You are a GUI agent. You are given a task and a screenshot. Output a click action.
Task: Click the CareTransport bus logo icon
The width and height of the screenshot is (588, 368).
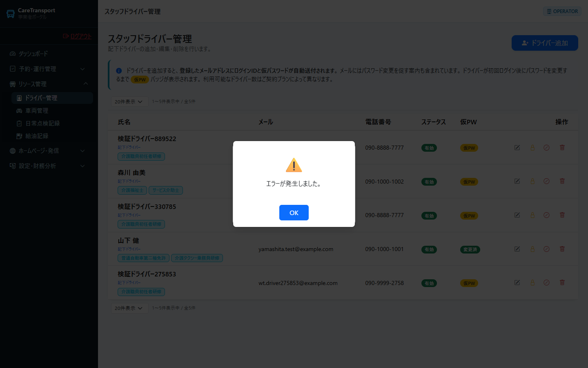click(x=11, y=14)
